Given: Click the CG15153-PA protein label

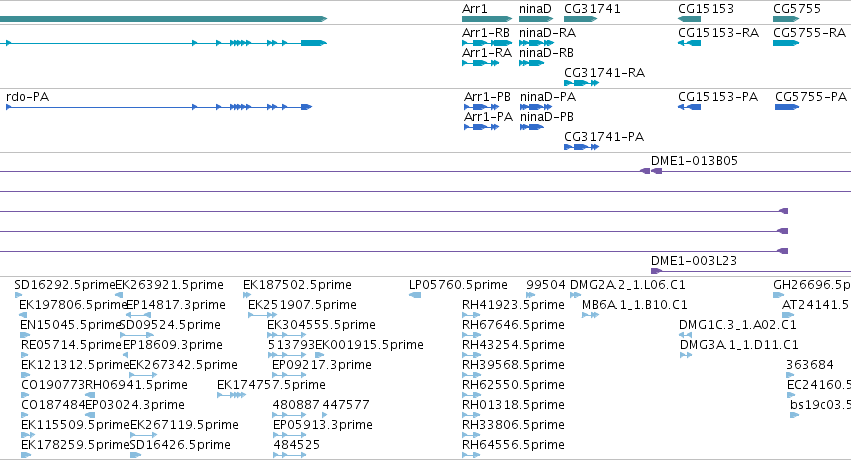Looking at the screenshot, I should [718, 97].
